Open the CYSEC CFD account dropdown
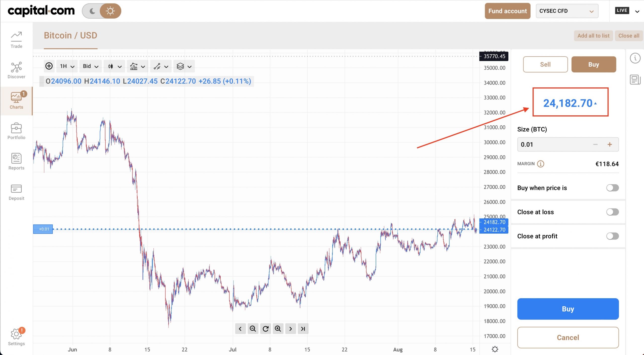Screen dimensions: 644x355 pyautogui.click(x=567, y=11)
